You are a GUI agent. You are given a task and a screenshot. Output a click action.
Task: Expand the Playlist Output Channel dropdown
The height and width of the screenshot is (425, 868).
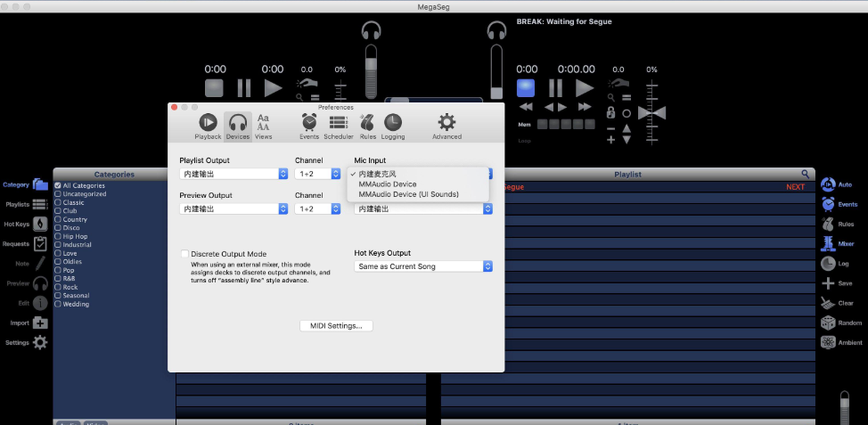click(x=317, y=174)
